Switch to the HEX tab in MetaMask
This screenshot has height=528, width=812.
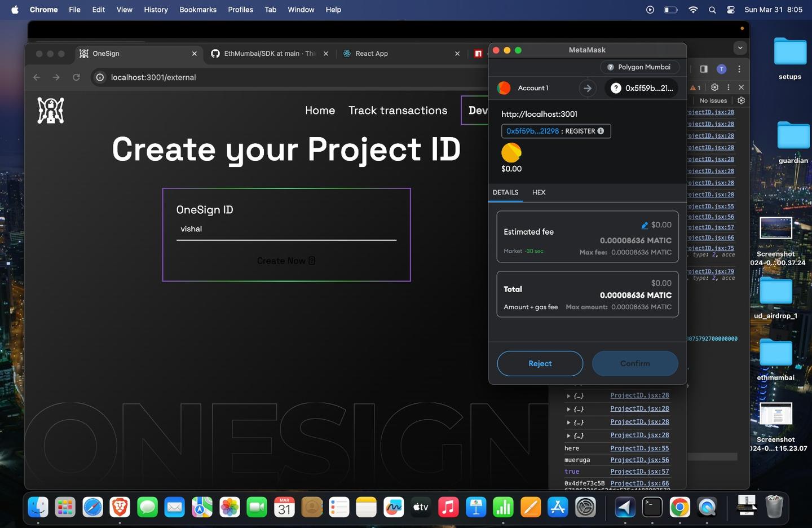coord(539,192)
